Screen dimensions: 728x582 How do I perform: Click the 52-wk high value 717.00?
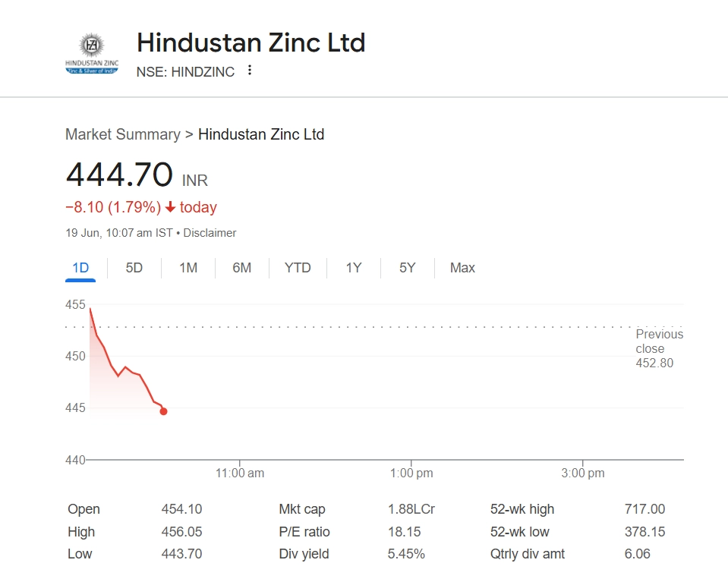(644, 509)
